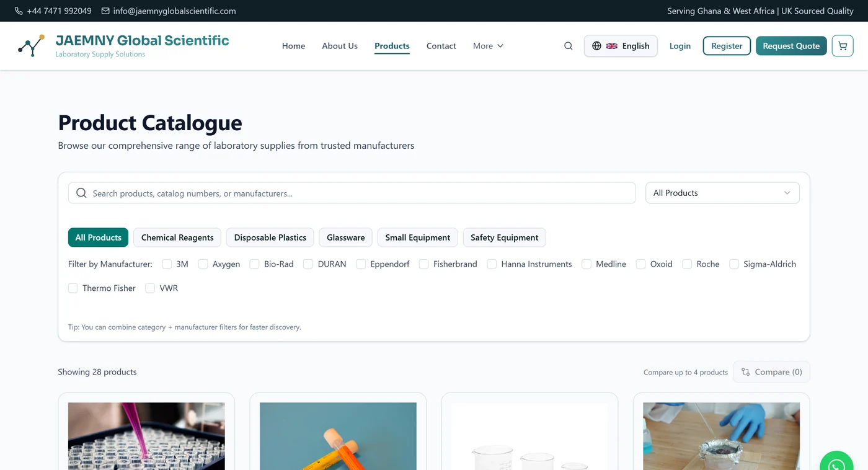
Task: Click the 'Browse our comprehensive range' subtitle
Action: 236,146
